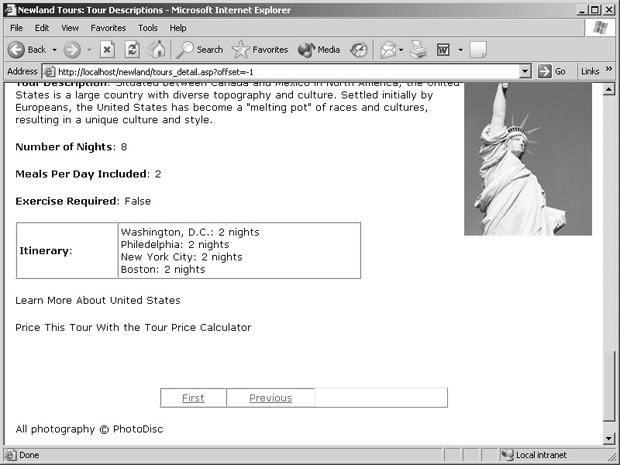Click the Internet Explorer title bar icon
The width and height of the screenshot is (620, 465).
(x=10, y=10)
